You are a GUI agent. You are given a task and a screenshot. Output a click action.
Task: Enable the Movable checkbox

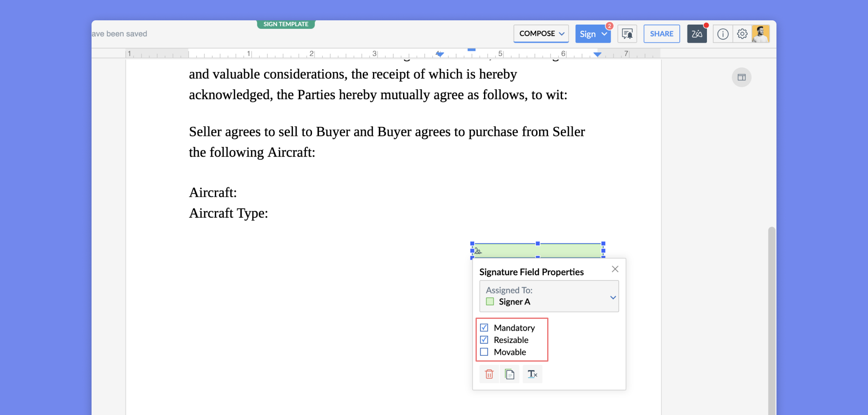[x=484, y=352]
